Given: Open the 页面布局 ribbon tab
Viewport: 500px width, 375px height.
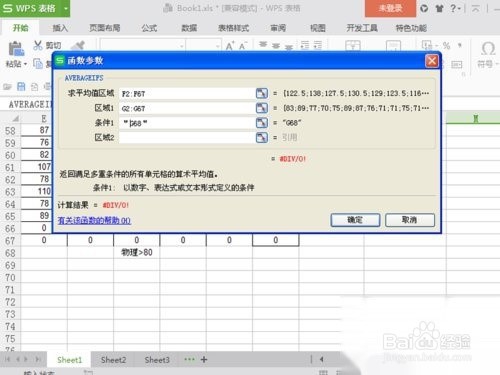Looking at the screenshot, I should (105, 28).
